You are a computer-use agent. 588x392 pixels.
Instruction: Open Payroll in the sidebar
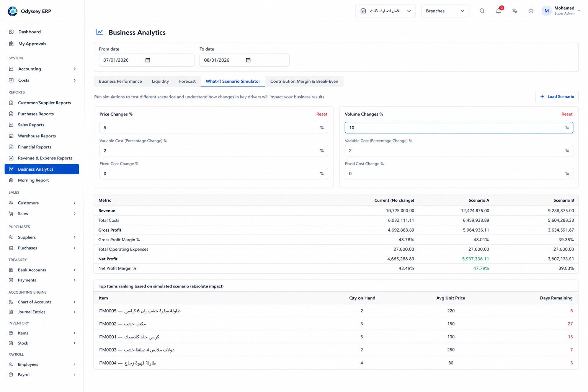tap(42, 374)
